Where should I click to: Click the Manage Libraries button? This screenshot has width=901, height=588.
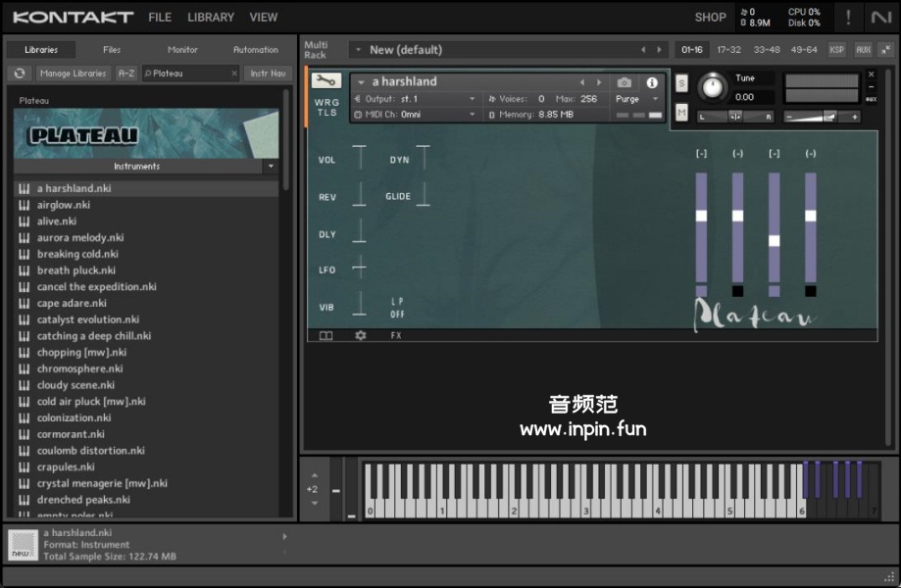pyautogui.click(x=74, y=73)
